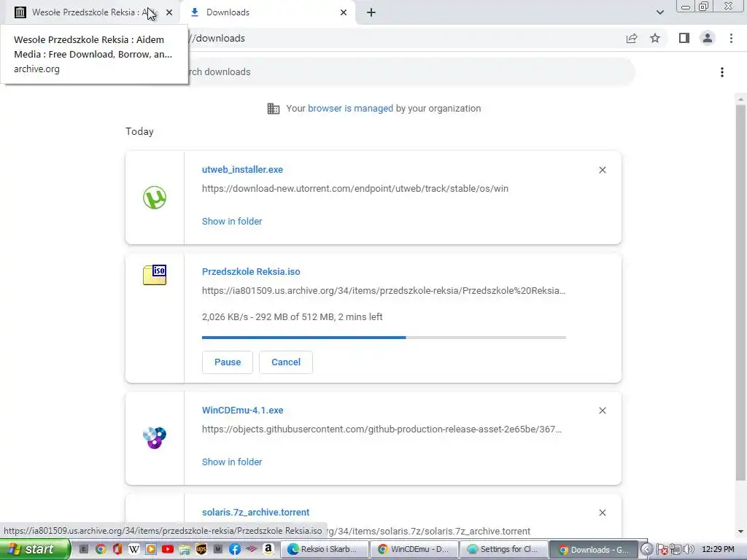Switch to the Wesołe Przedszkole Reksia tab
747x560 pixels.
click(x=91, y=12)
